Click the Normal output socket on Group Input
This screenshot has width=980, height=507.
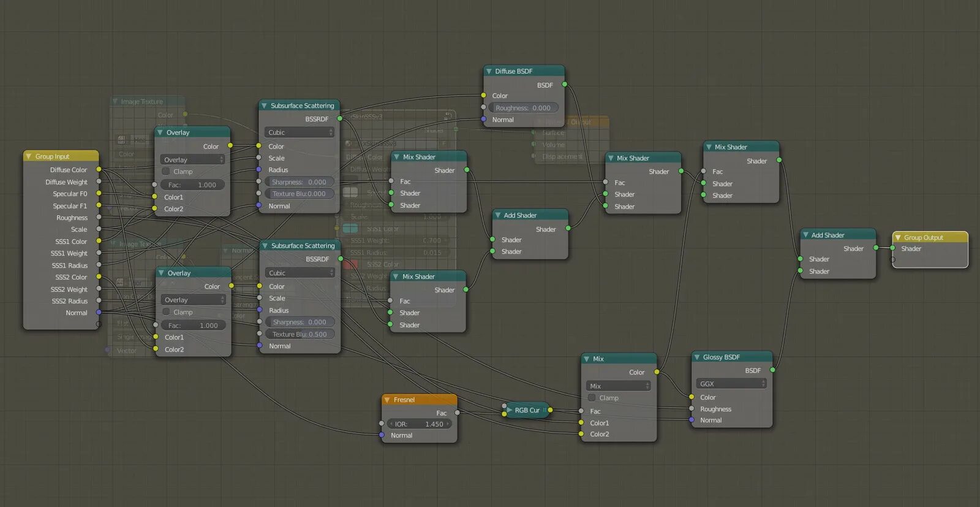tap(99, 313)
